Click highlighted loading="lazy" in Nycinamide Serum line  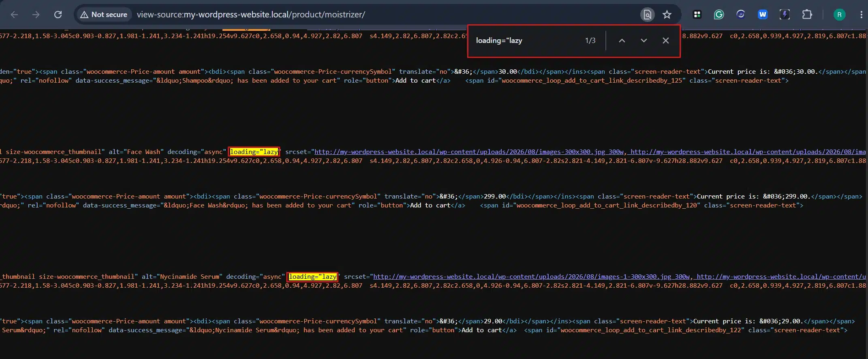(x=312, y=277)
